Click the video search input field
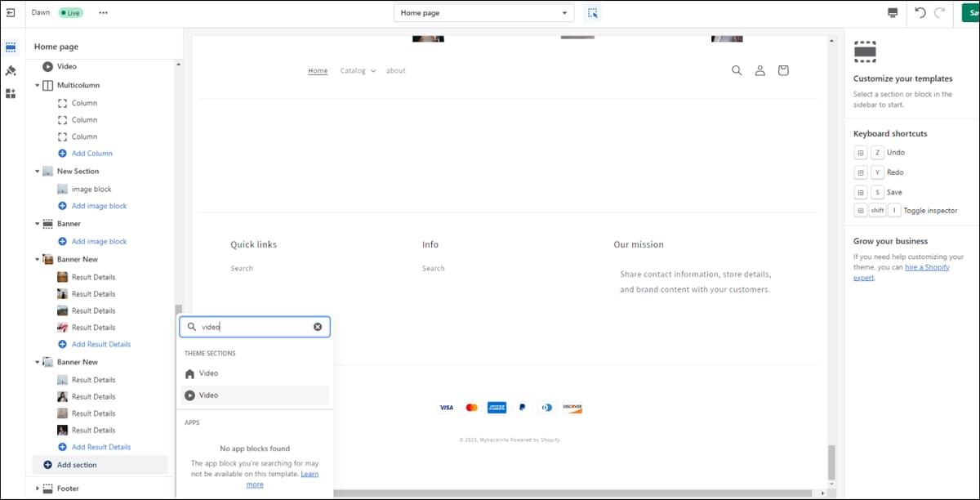Viewport: 980px width, 500px height. [x=255, y=327]
